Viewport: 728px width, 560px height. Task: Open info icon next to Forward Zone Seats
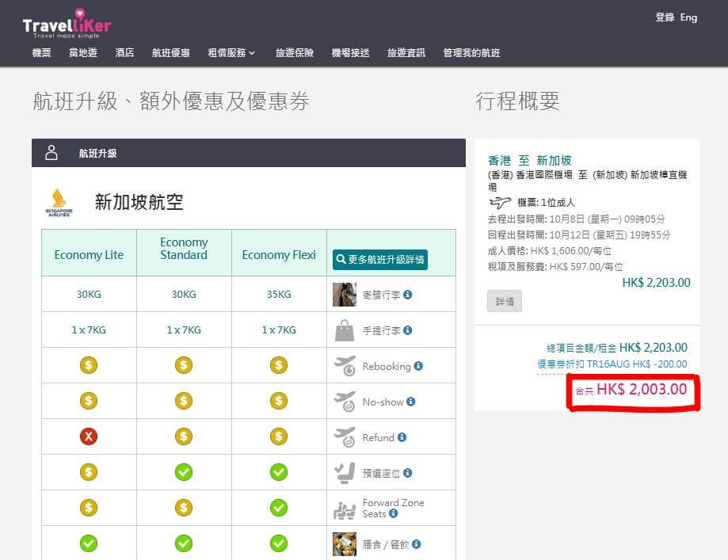point(393,513)
